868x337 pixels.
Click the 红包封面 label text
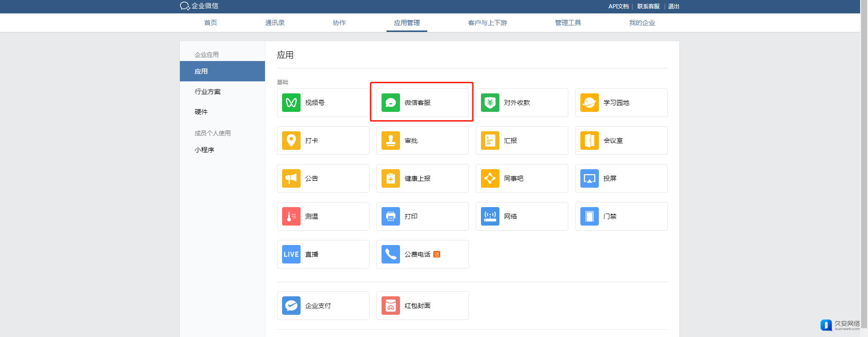coord(418,306)
